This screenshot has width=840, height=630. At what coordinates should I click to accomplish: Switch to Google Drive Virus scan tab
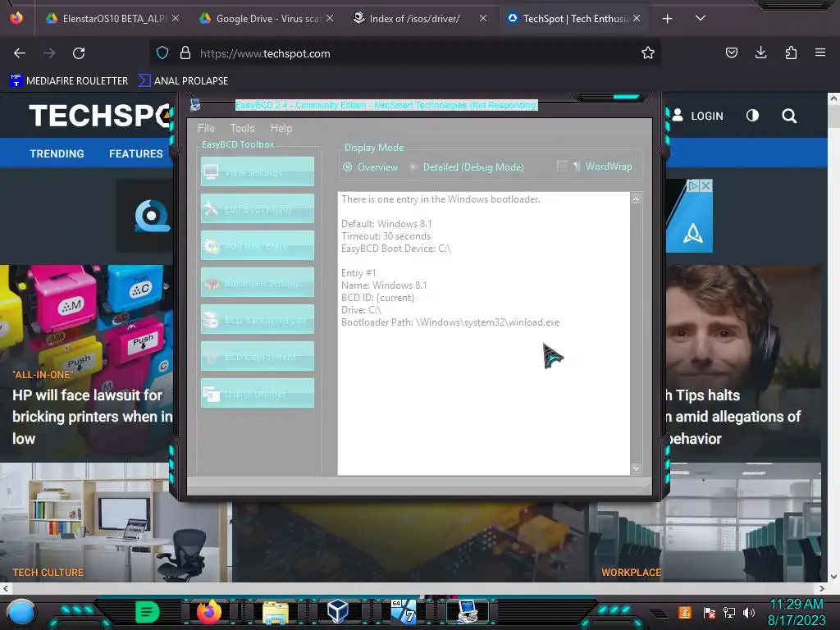[267, 19]
